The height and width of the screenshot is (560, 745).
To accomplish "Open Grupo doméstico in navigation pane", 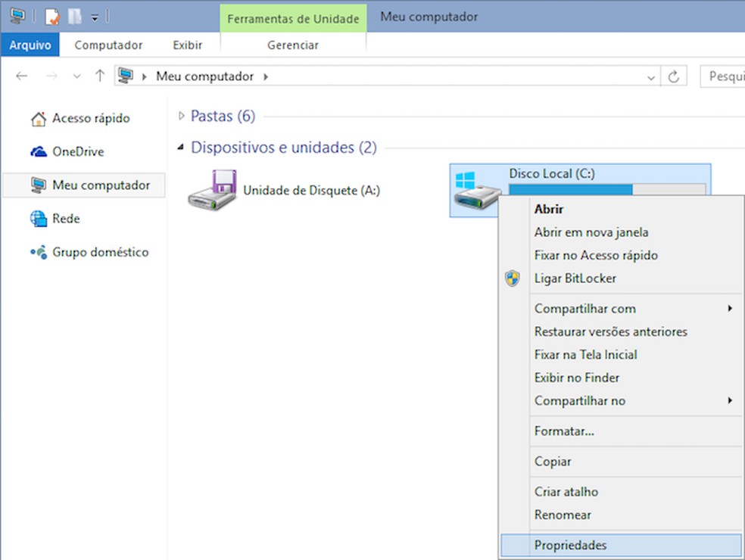I will pyautogui.click(x=100, y=252).
